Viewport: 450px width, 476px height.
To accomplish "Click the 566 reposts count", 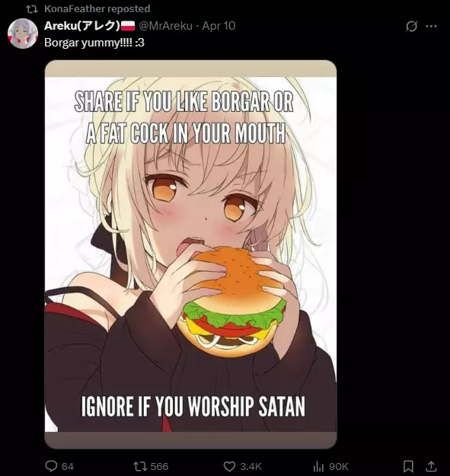I will (x=159, y=466).
